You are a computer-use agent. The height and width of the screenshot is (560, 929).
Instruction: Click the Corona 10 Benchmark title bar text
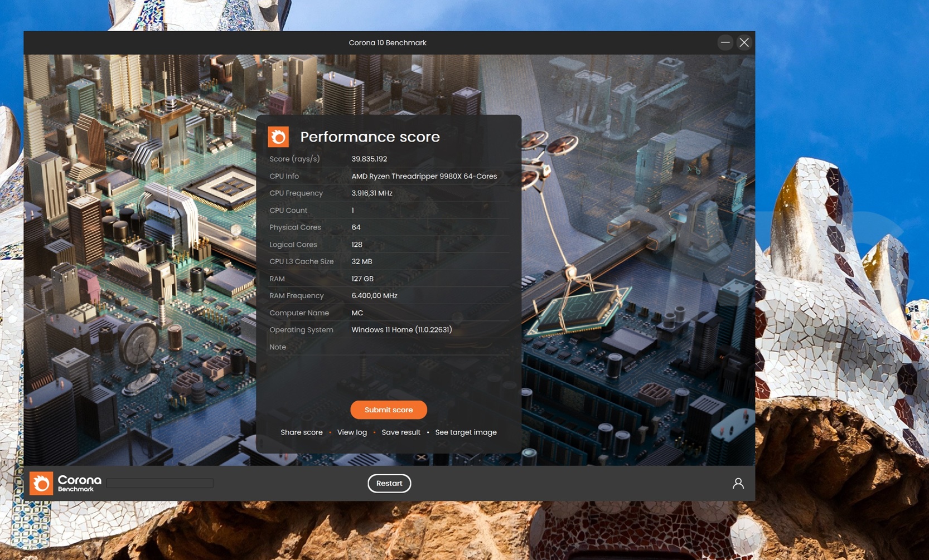click(x=387, y=43)
